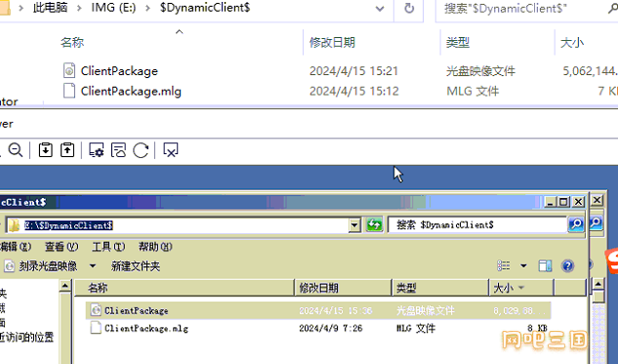Open the lower address bar dropdown arrow
The width and height of the screenshot is (618, 364).
354,225
